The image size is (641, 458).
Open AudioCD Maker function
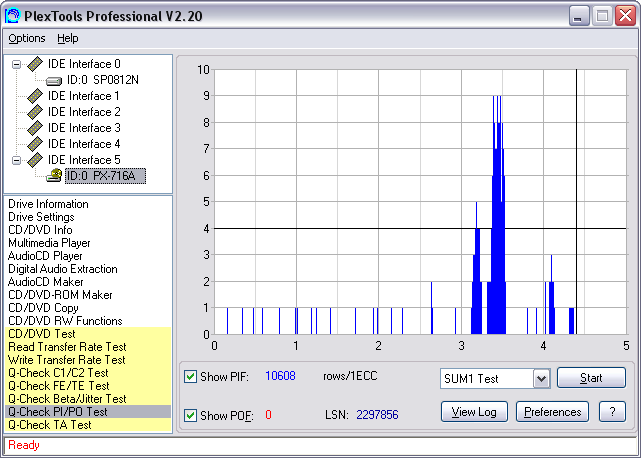(x=45, y=282)
